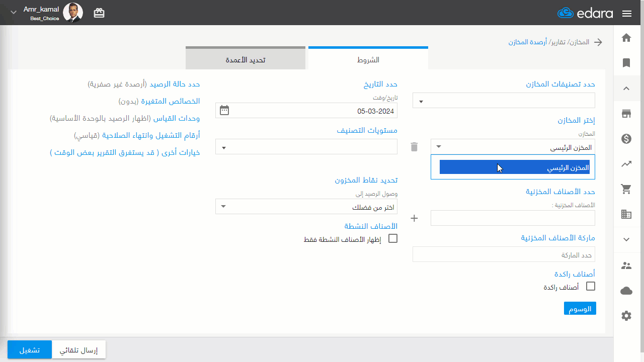Open وحدات القياس link
644x362 pixels.
125,118
